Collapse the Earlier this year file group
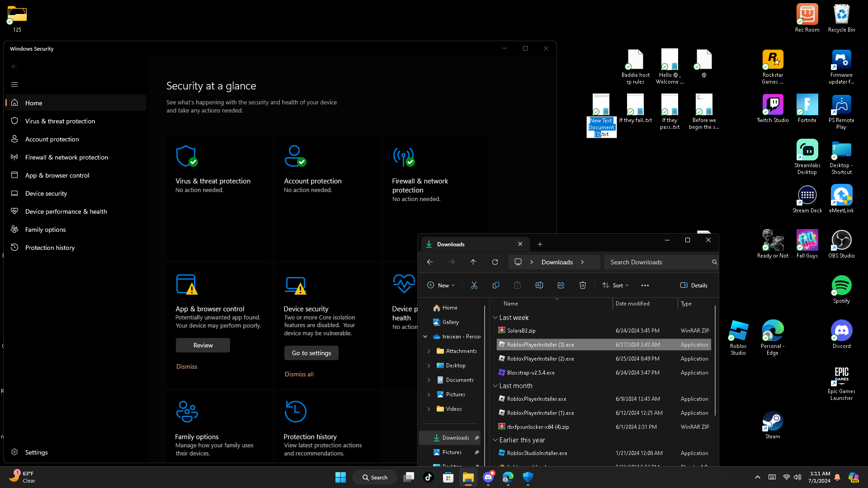This screenshot has width=868, height=488. 495,440
